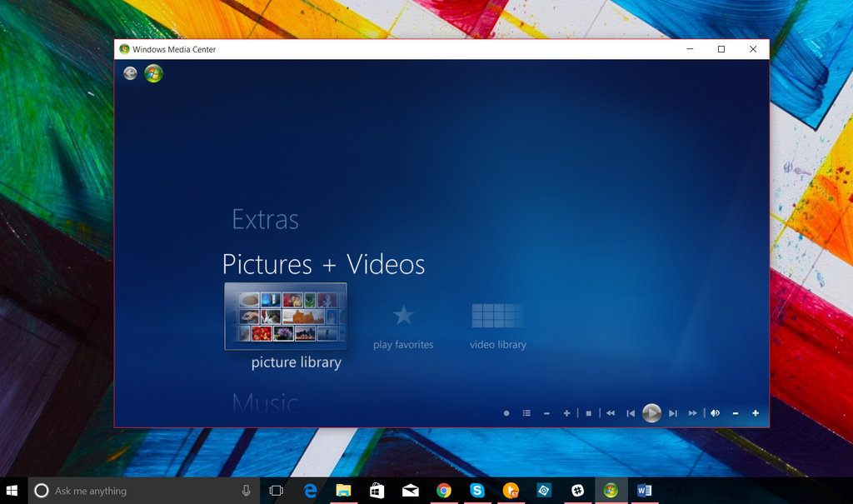Stop playback with the stop icon

(588, 412)
